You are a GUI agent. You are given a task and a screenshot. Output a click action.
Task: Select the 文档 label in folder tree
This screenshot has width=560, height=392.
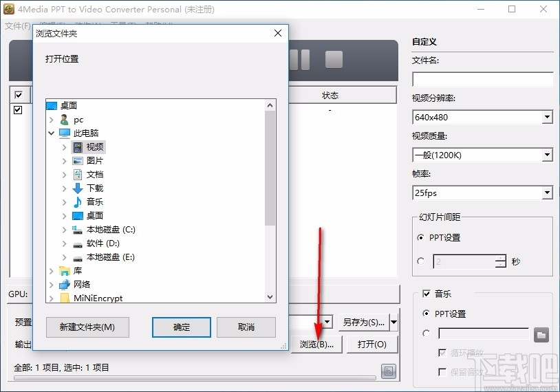coord(95,175)
